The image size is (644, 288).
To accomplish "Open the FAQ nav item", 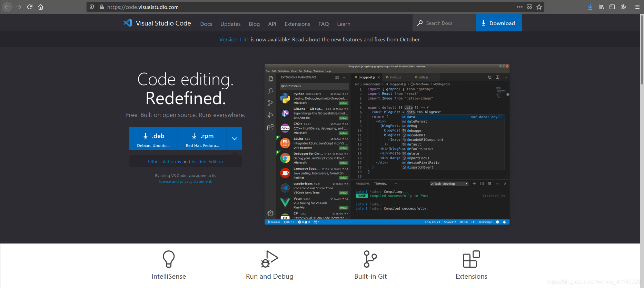I will [324, 24].
